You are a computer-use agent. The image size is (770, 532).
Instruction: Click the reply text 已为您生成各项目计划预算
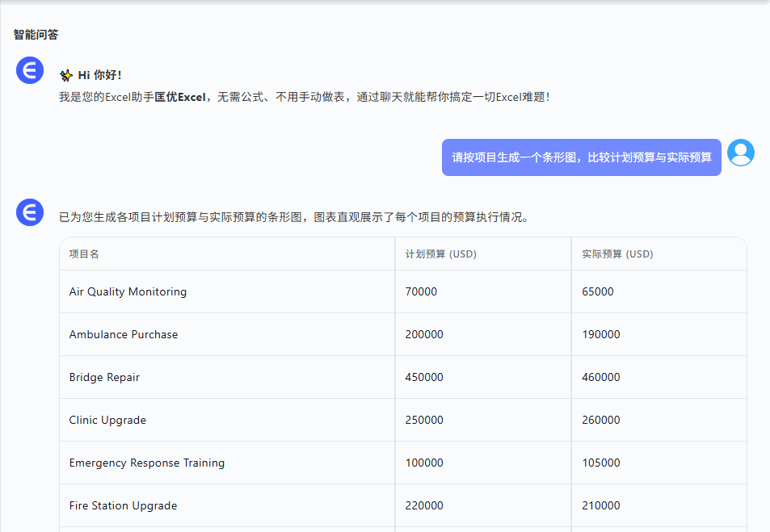293,217
